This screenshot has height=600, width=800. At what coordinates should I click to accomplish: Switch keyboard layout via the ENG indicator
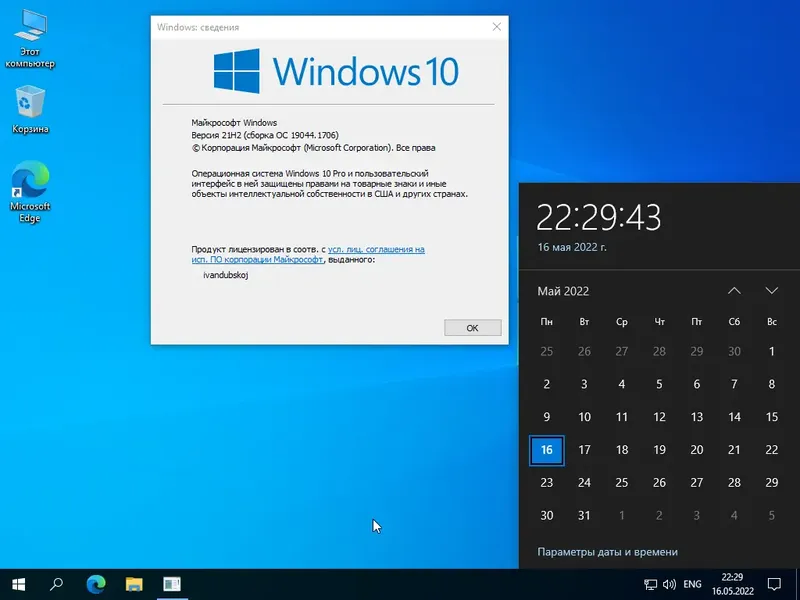[x=691, y=584]
